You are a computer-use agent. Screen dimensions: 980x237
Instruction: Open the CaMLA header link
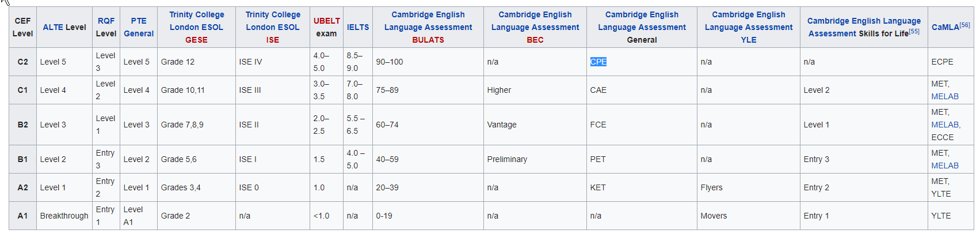(x=945, y=28)
